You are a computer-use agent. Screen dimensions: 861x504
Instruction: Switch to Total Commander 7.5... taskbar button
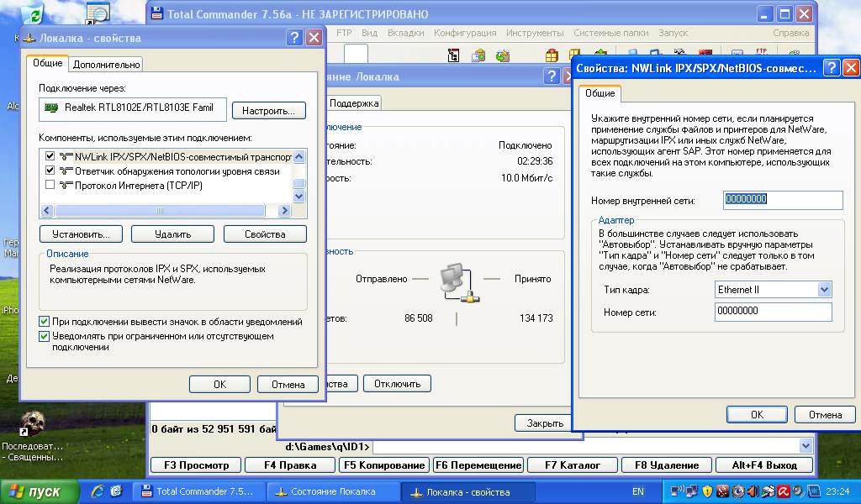pos(198,492)
